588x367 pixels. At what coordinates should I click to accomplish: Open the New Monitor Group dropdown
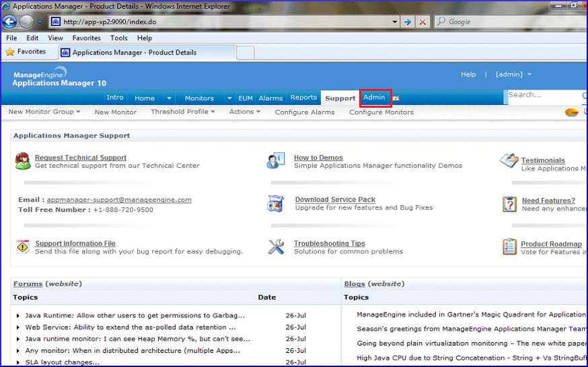tap(44, 112)
